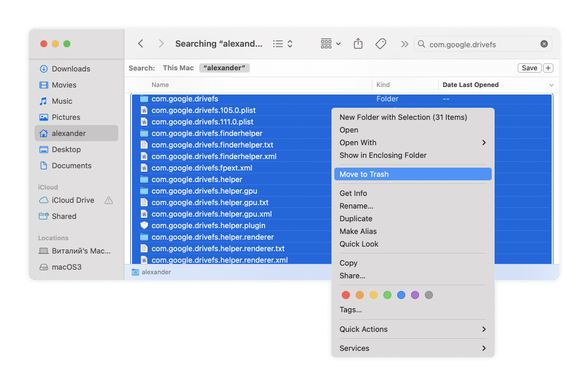Open the group-by dropdown in toolbar
This screenshot has height=386, width=588.
[331, 44]
